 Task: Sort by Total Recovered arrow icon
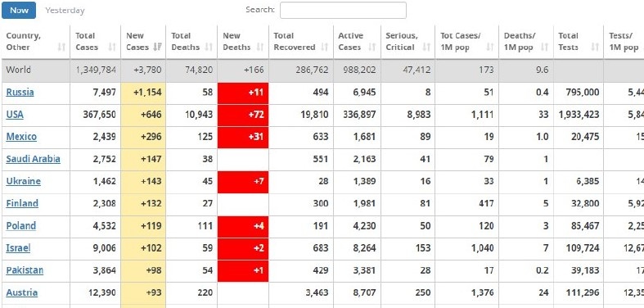pyautogui.click(x=325, y=48)
